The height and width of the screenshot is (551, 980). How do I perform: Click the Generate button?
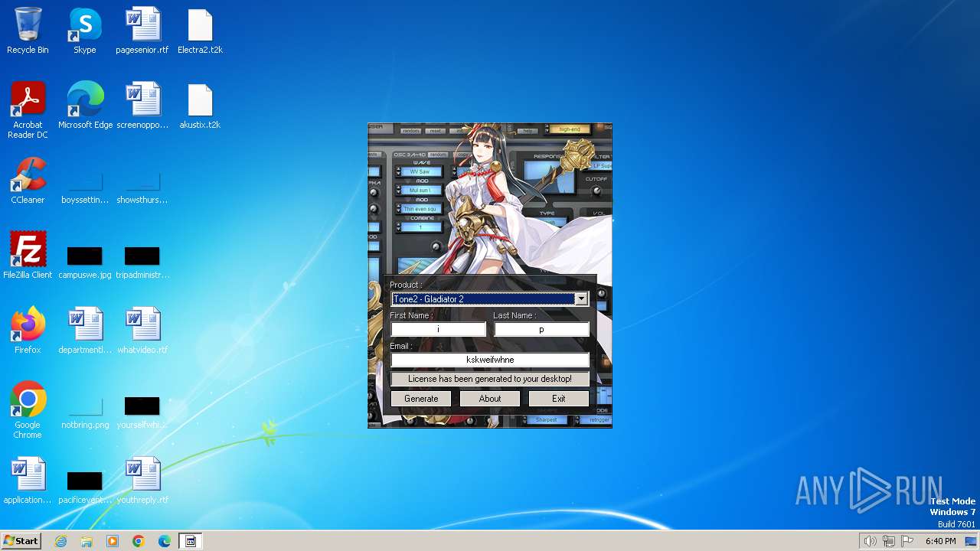(x=421, y=399)
